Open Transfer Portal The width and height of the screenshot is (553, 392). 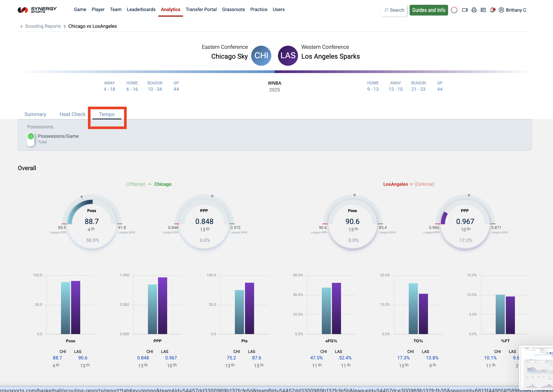tap(201, 9)
